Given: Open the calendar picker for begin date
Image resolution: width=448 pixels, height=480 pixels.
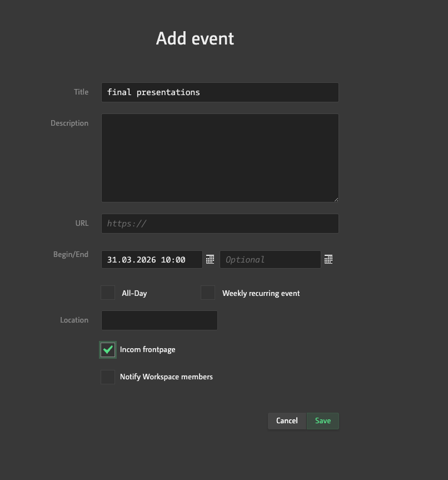Looking at the screenshot, I should pos(210,259).
